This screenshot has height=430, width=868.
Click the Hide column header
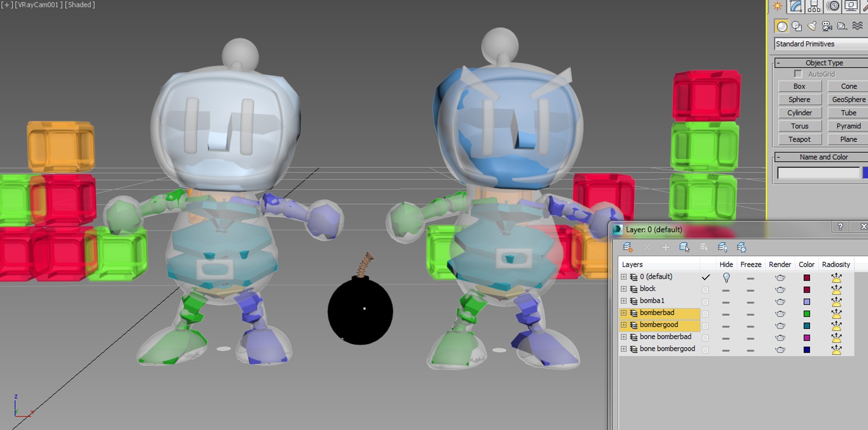726,264
